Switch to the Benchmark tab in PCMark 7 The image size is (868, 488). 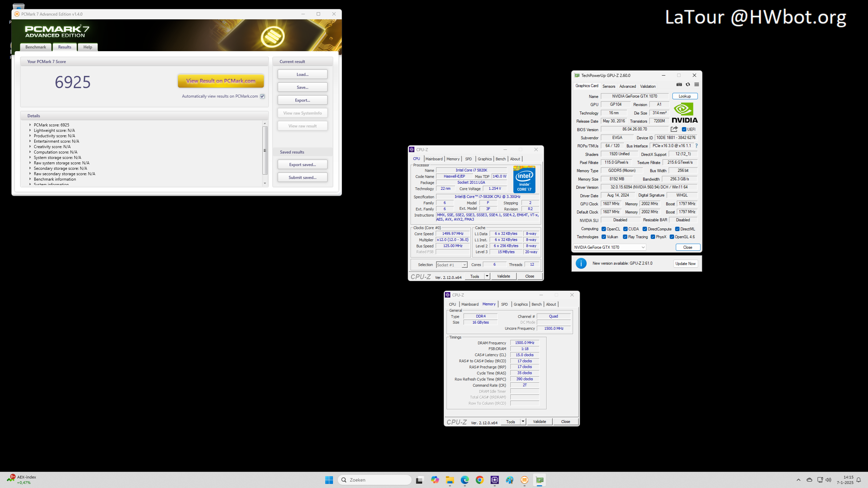click(36, 47)
